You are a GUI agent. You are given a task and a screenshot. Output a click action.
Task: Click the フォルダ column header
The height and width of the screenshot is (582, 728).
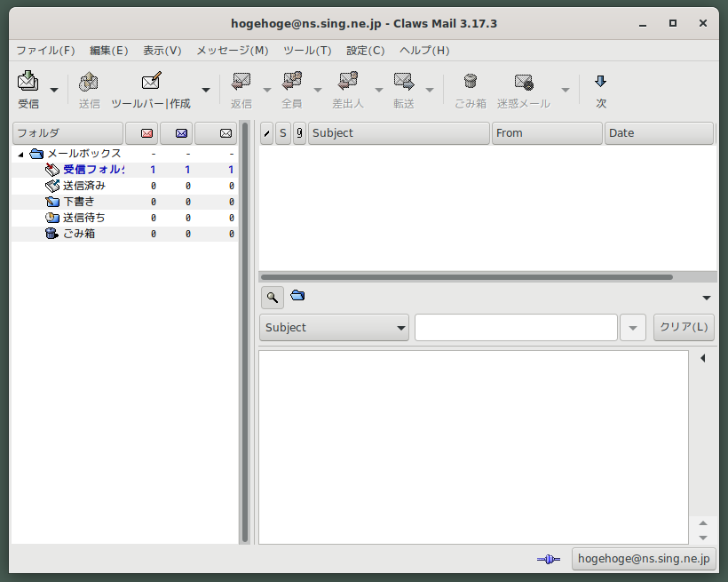click(67, 133)
